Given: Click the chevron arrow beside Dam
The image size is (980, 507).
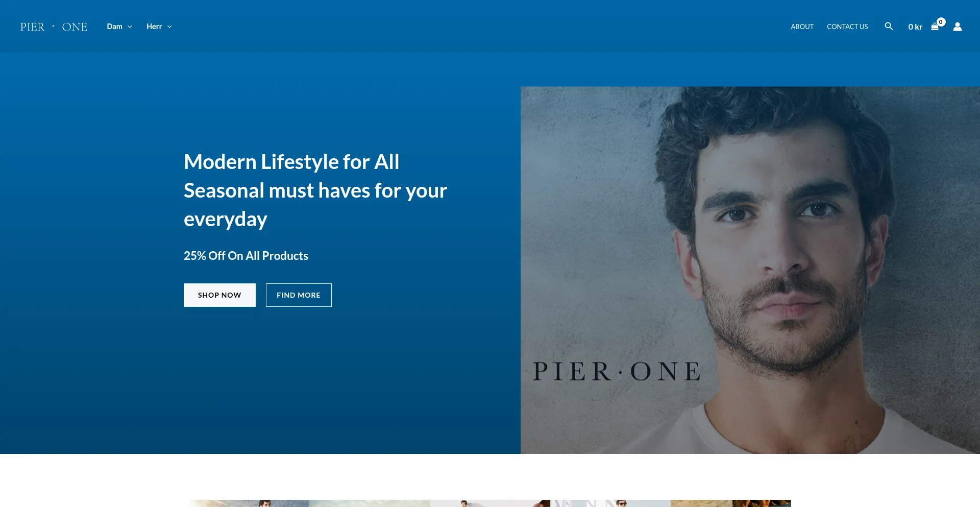Looking at the screenshot, I should click(130, 27).
